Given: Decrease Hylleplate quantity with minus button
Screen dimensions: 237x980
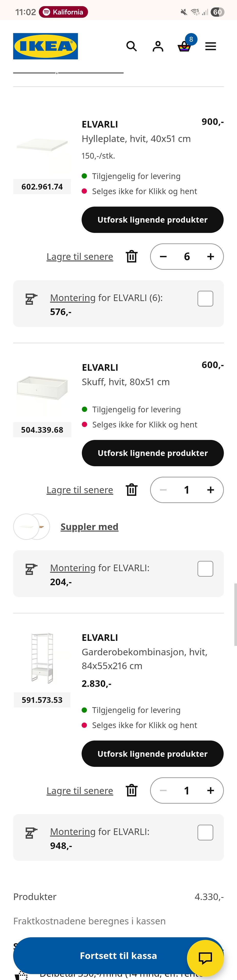Looking at the screenshot, I should [163, 256].
